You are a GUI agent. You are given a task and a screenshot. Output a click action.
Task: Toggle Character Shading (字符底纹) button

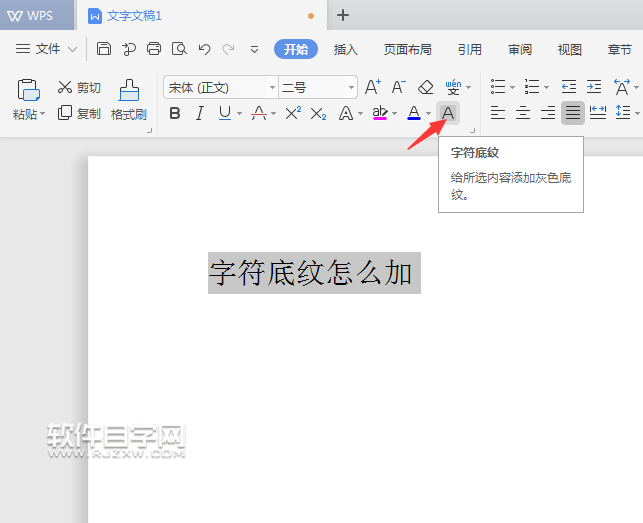447,113
